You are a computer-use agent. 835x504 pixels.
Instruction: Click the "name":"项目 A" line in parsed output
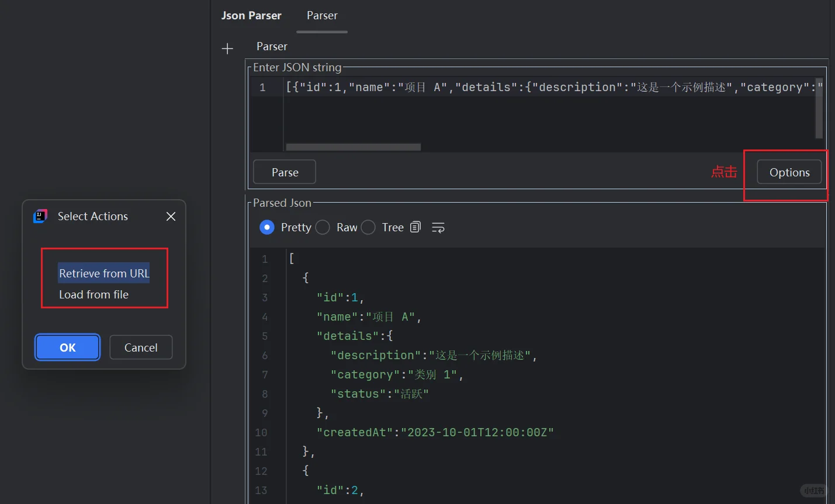369,317
